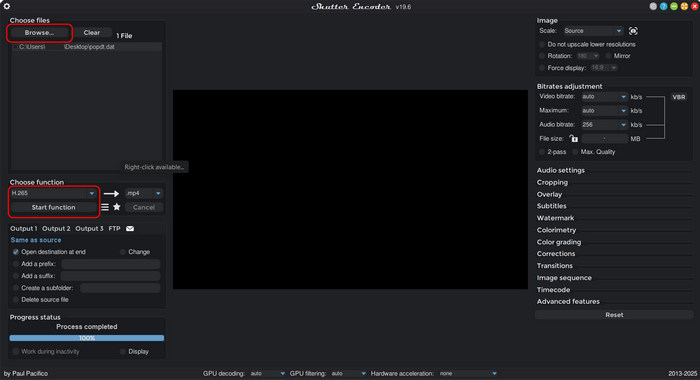
Task: Switch to the Output 2 tab
Action: coord(56,229)
